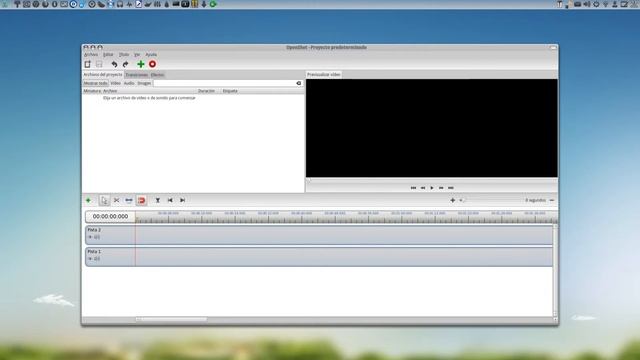Switch to the Efectos tab
Image resolution: width=640 pixels, height=360 pixels.
[157, 75]
